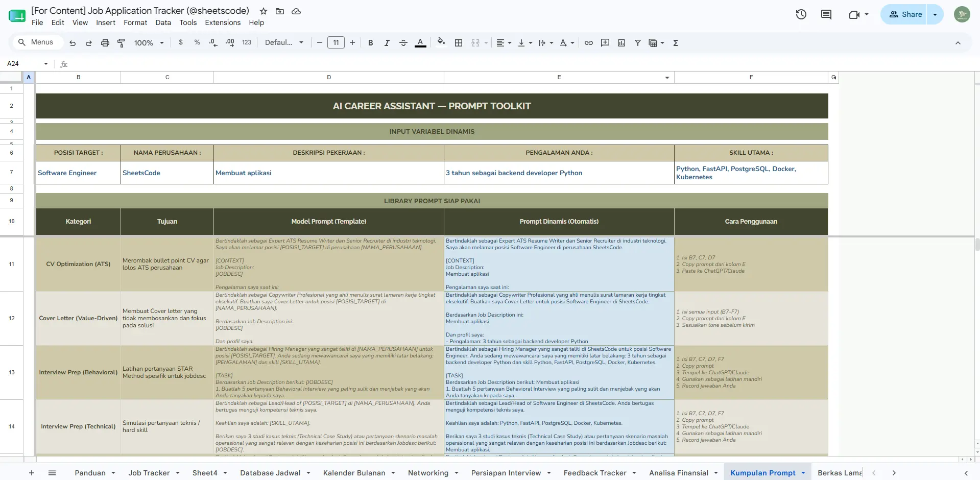Star the document
The width and height of the screenshot is (980, 480).
(x=264, y=11)
